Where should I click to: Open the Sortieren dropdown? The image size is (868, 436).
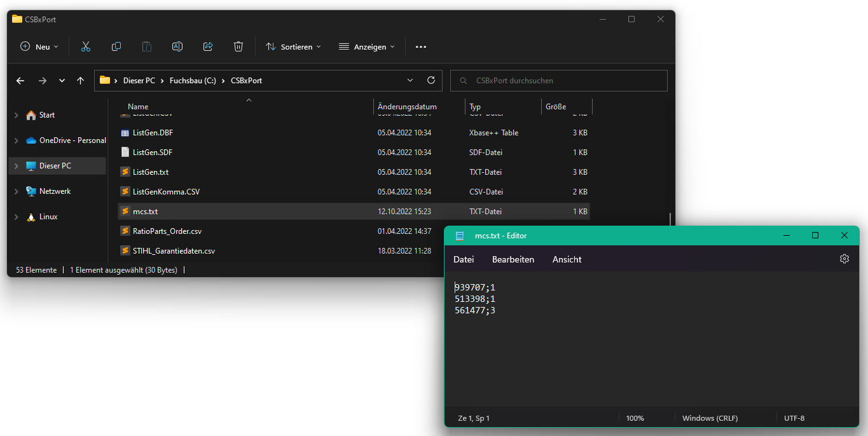[293, 46]
